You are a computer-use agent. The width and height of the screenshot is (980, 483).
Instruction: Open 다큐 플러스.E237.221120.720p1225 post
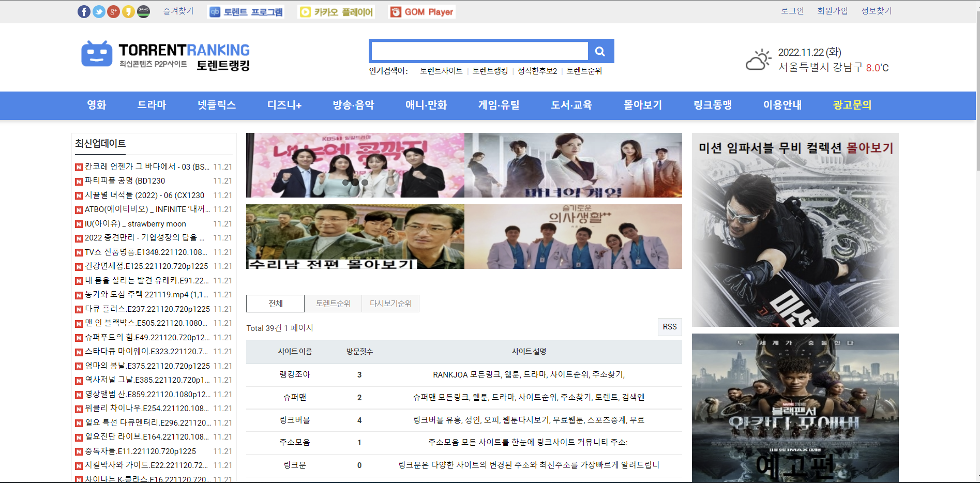(147, 309)
